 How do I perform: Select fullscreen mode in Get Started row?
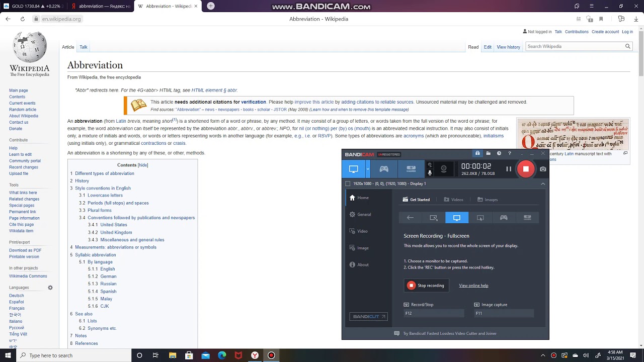[x=457, y=218]
